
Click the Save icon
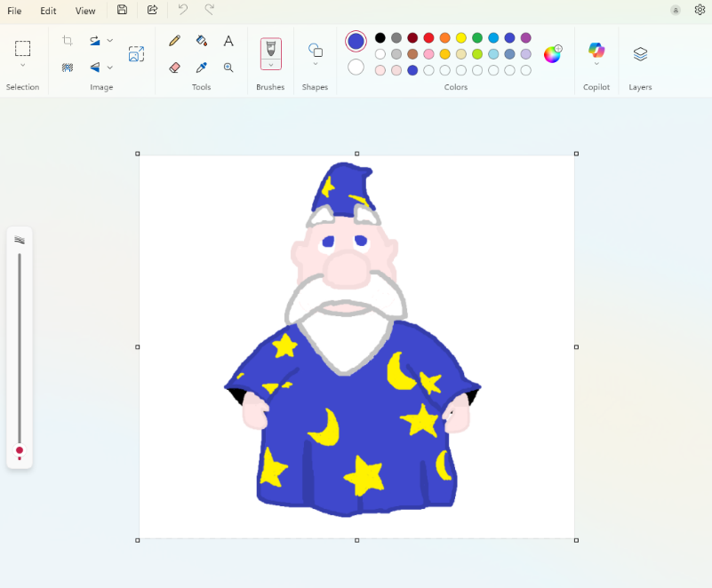point(122,10)
